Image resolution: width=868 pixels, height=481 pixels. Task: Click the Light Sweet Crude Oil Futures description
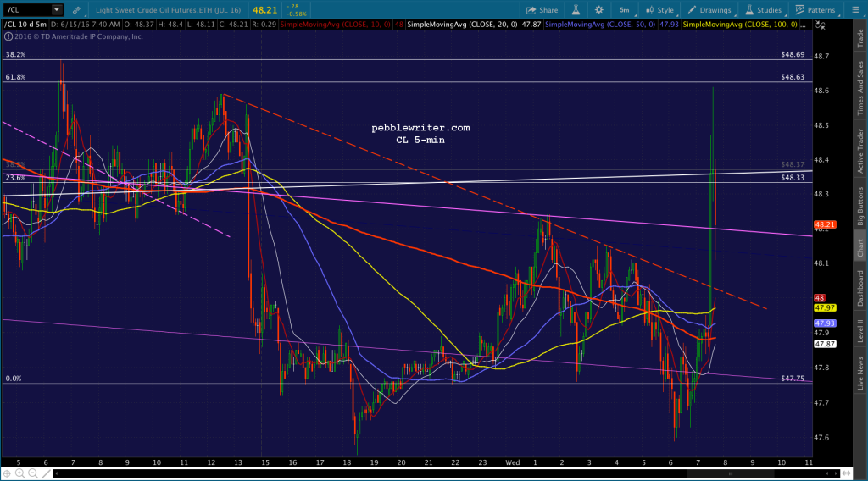(x=169, y=10)
